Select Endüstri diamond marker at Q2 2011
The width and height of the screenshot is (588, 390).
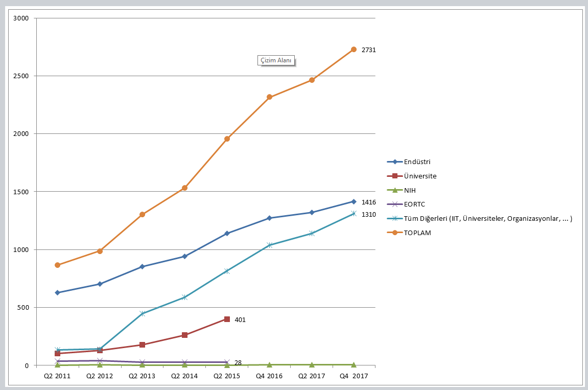(57, 293)
